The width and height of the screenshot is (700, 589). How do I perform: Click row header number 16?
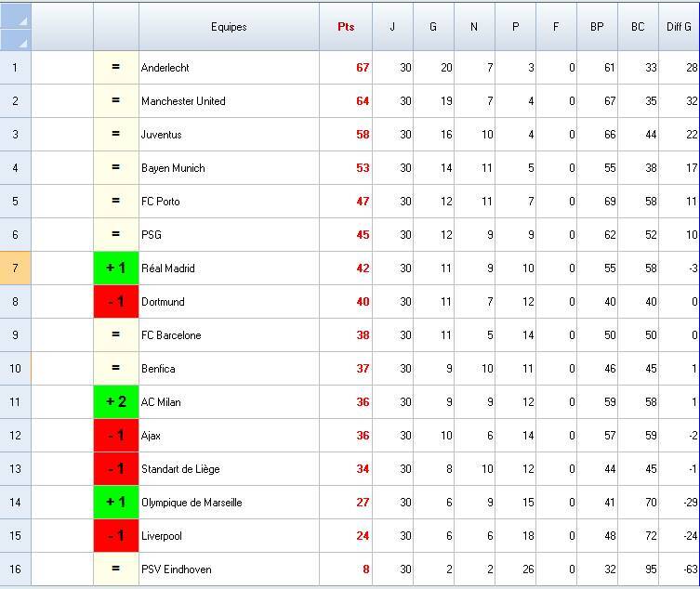coord(15,569)
